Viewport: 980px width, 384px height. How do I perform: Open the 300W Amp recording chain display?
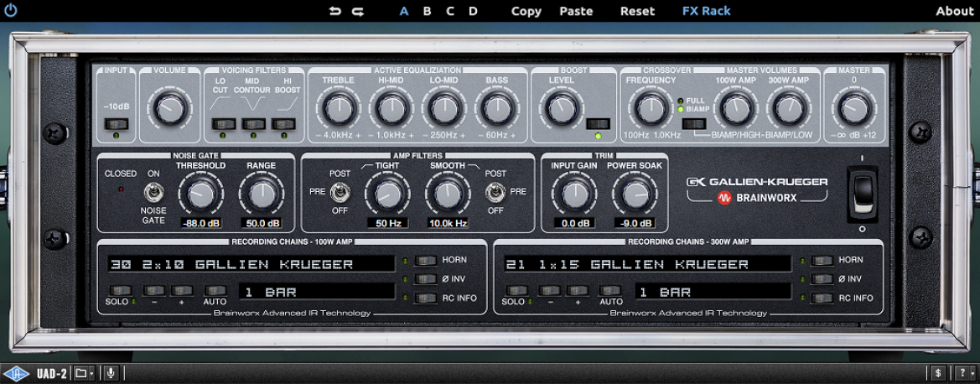click(x=647, y=264)
